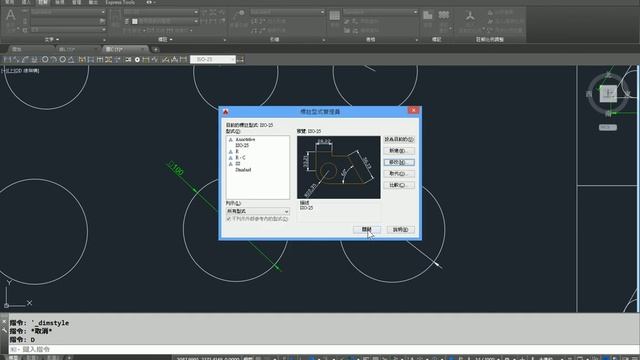The image size is (640, 360).
Task: Open the ISO-25 dimension style toolbar dropdown
Action: [x=213, y=60]
